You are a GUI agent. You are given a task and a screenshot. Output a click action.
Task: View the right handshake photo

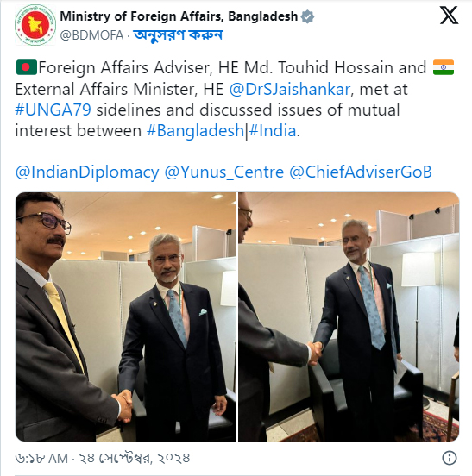(x=349, y=316)
